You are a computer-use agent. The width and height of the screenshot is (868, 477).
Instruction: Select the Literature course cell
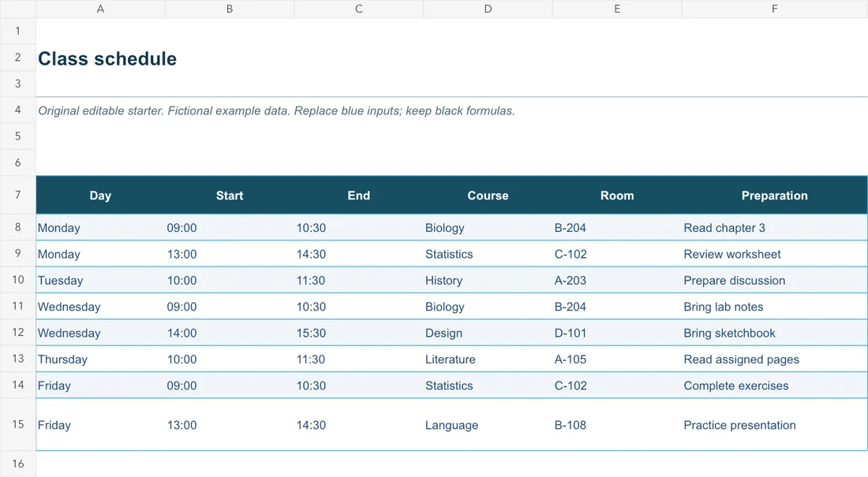[488, 360]
